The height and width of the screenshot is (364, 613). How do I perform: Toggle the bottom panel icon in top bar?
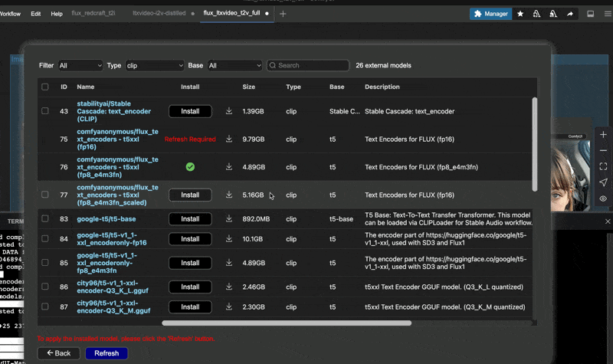(x=590, y=14)
